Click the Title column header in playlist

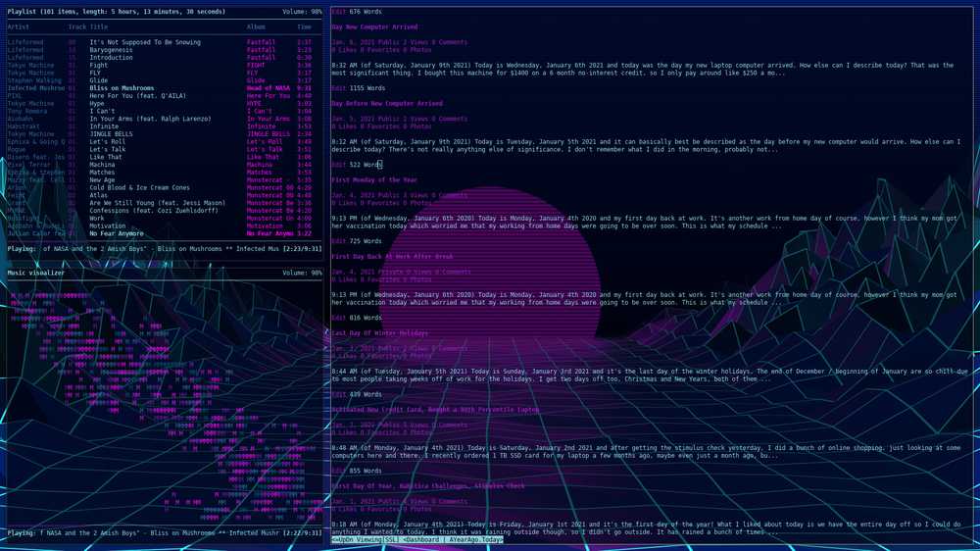98,27
